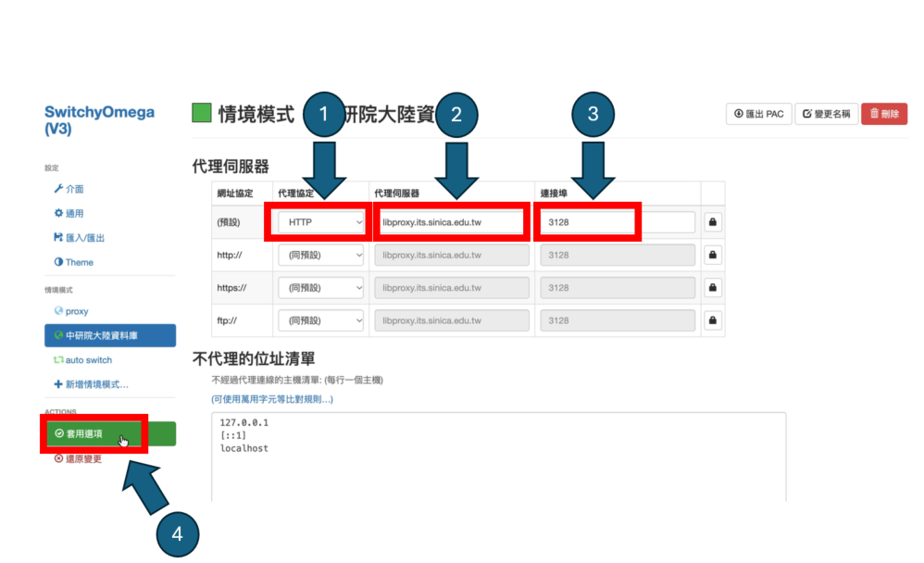
Task: Click the lock icon in default row
Action: pos(713,222)
